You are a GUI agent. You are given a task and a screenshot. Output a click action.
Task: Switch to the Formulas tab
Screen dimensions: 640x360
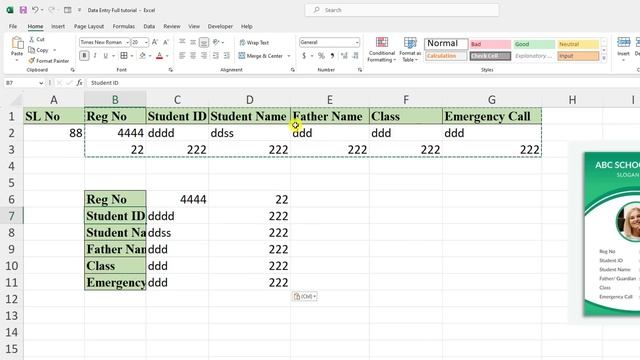124,26
